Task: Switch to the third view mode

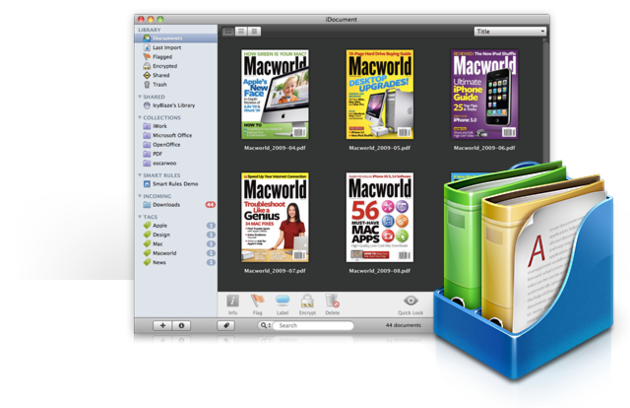Action: click(x=254, y=31)
